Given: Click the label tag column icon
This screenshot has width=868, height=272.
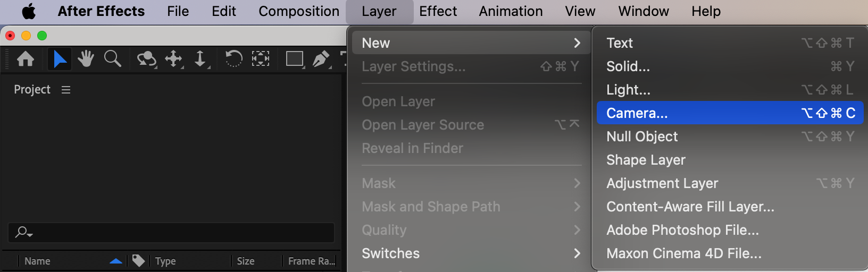Looking at the screenshot, I should [138, 261].
